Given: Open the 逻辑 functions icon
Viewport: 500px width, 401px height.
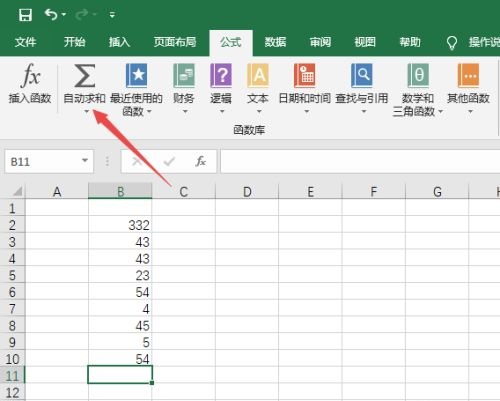Looking at the screenshot, I should pyautogui.click(x=221, y=76).
